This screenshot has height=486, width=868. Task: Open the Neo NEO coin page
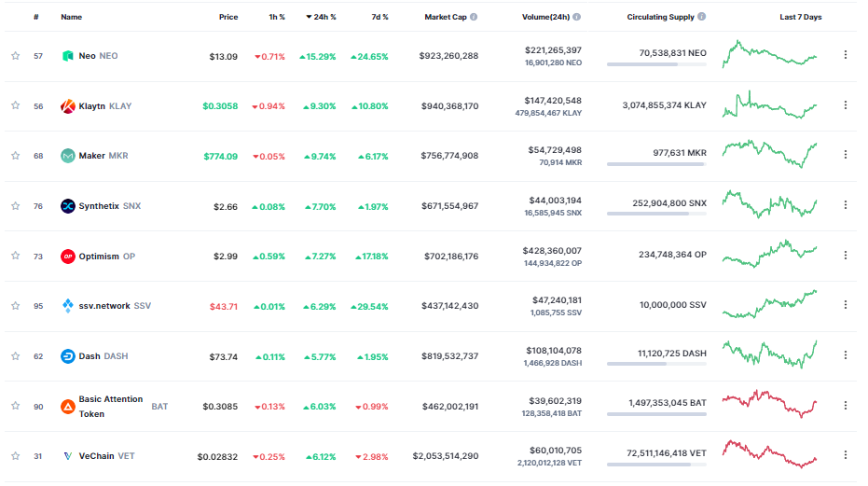[98, 55]
